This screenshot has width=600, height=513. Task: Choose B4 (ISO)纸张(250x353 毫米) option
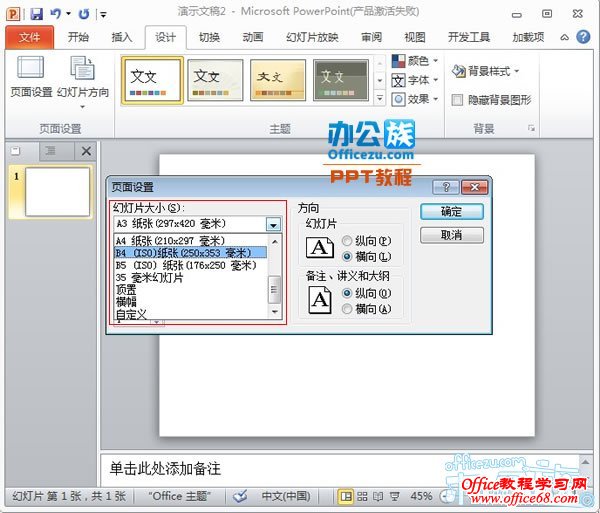(191, 253)
